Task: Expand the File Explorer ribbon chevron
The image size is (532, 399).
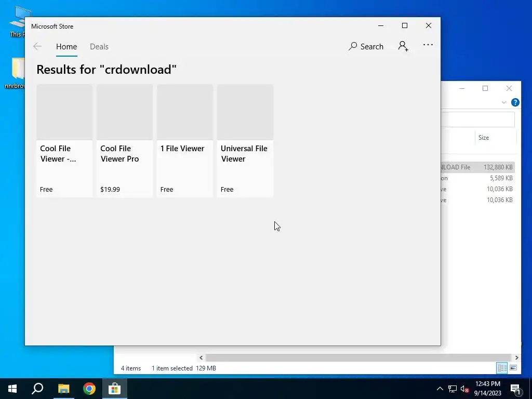Action: 504,102
